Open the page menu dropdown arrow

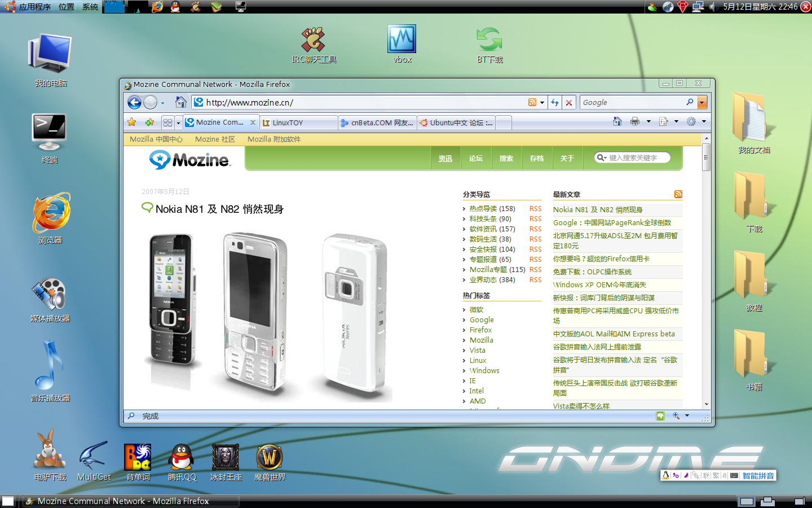pyautogui.click(x=676, y=121)
